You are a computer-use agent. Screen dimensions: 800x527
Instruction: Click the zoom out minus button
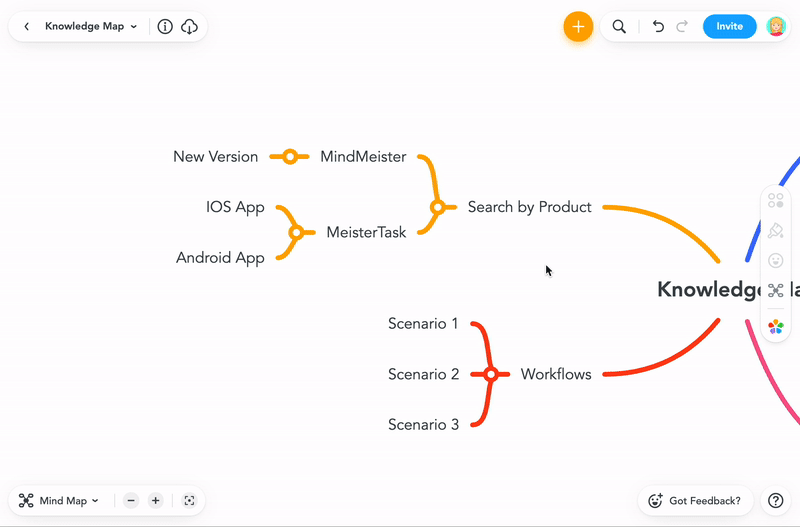pos(131,501)
